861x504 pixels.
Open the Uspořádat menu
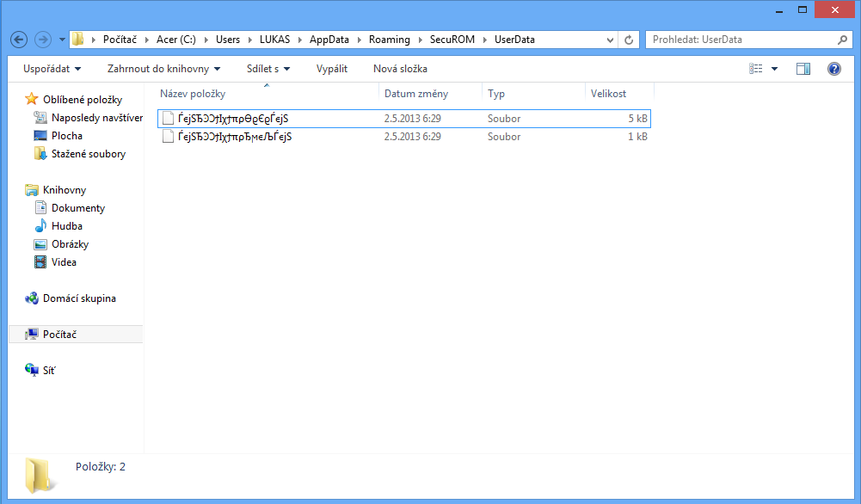tap(52, 69)
